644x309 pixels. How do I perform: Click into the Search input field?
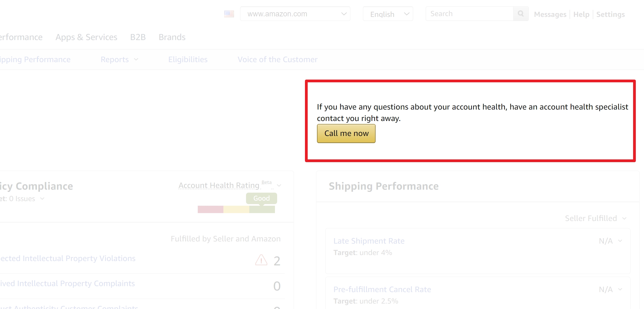[x=469, y=14]
